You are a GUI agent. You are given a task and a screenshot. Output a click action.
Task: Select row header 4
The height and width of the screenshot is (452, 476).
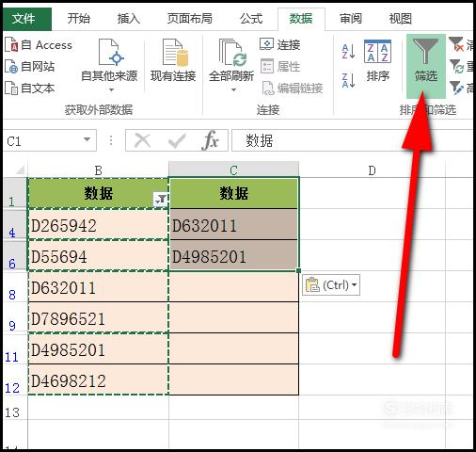15,225
